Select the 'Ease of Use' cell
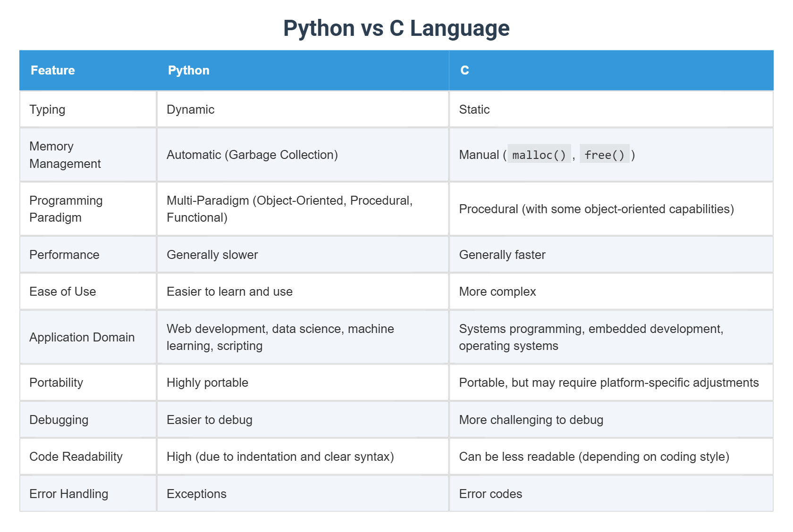 [88, 291]
